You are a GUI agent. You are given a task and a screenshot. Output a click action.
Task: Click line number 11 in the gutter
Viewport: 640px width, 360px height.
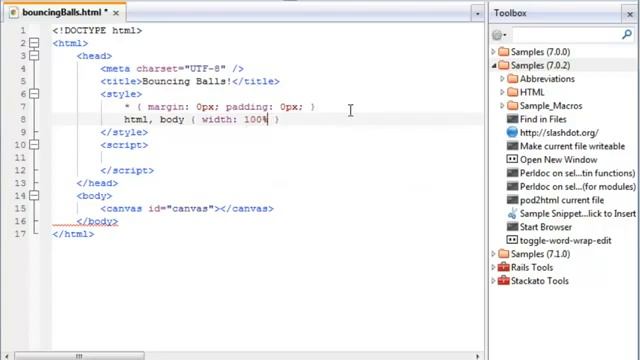tap(20, 158)
